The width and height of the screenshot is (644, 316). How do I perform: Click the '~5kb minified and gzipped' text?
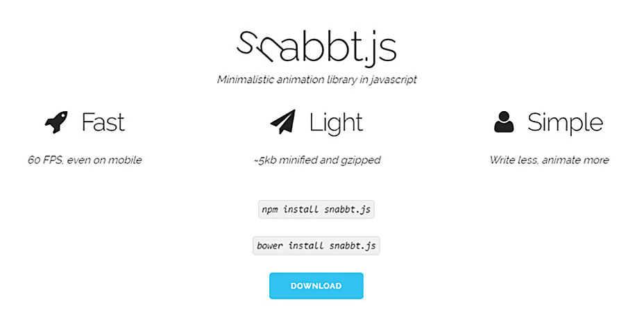point(316,160)
